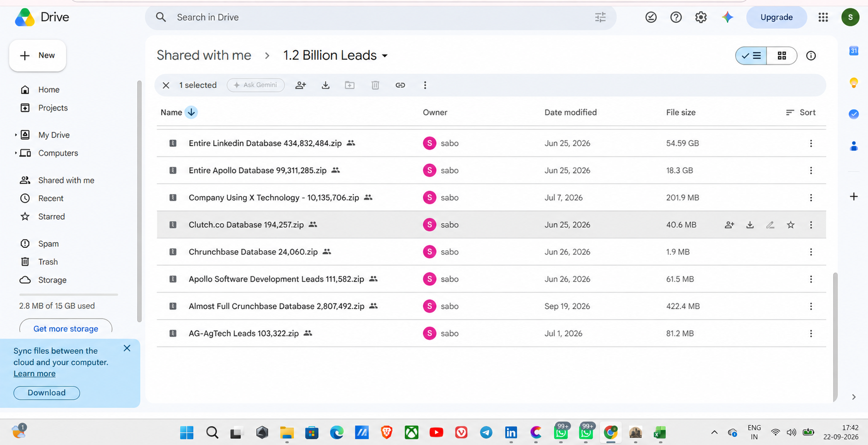
Task: Click the Upgrade button
Action: 776,17
